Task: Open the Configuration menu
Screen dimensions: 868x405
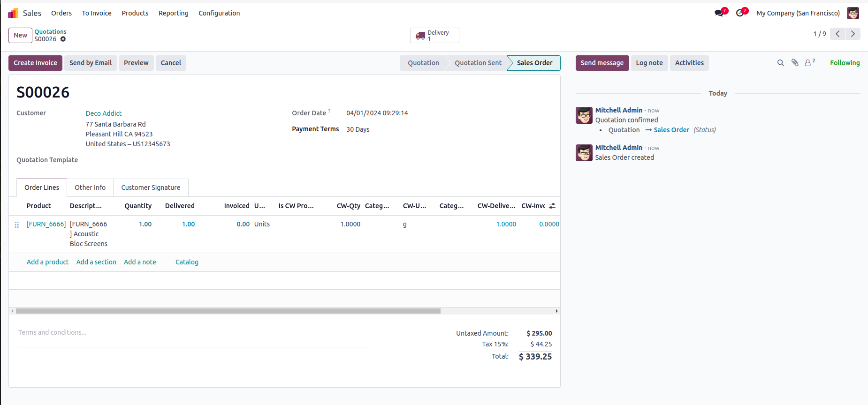Action: tap(219, 13)
